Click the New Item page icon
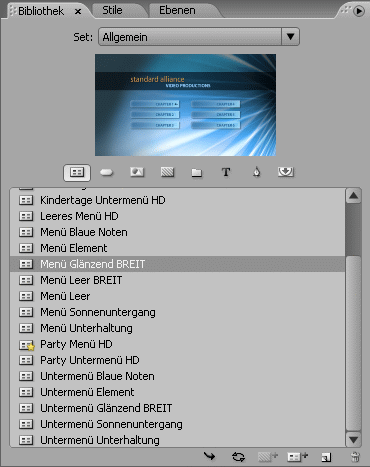The height and width of the screenshot is (467, 370). point(326,457)
